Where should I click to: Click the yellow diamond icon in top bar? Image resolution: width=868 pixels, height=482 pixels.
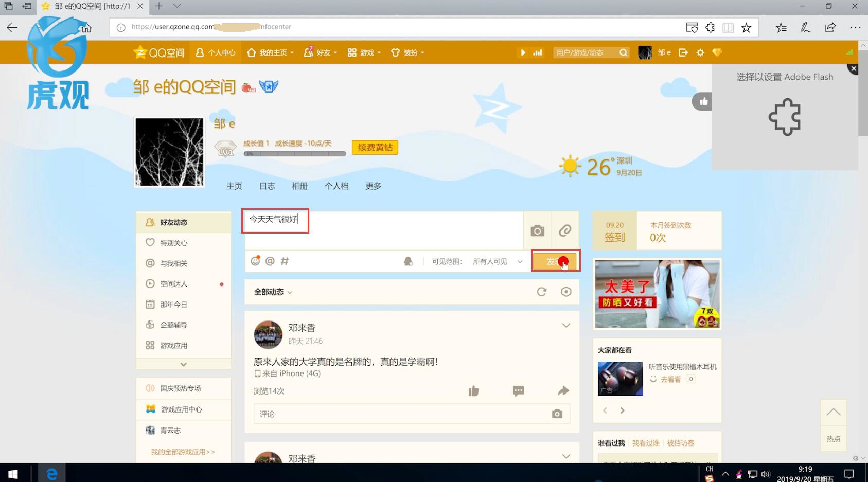click(x=717, y=52)
